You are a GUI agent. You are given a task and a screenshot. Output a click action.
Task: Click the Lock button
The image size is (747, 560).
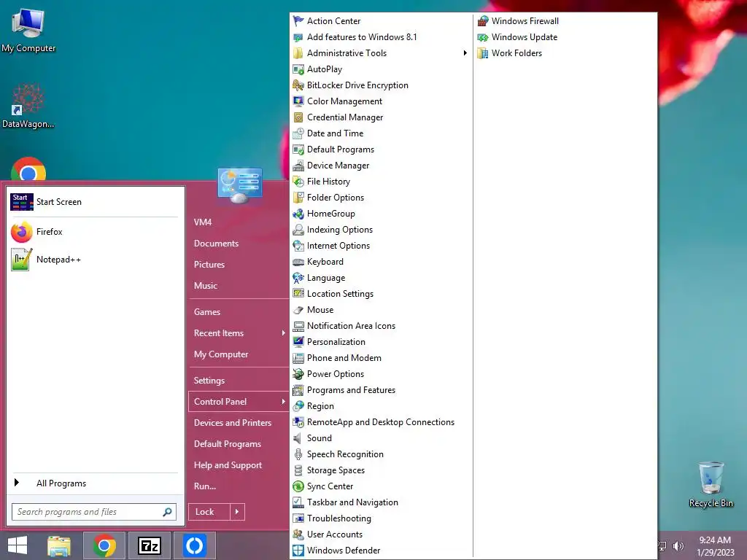[209, 512]
